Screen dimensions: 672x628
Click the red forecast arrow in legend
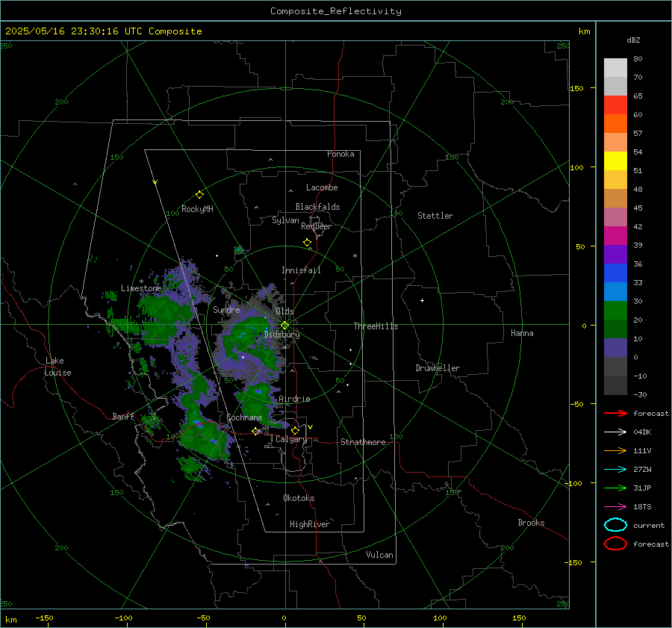click(x=615, y=413)
